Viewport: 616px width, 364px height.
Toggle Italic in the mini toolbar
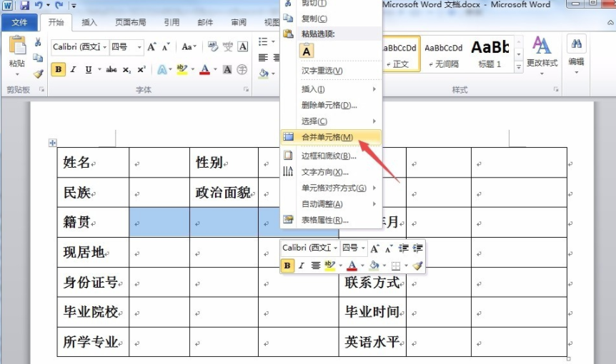pyautogui.click(x=302, y=266)
